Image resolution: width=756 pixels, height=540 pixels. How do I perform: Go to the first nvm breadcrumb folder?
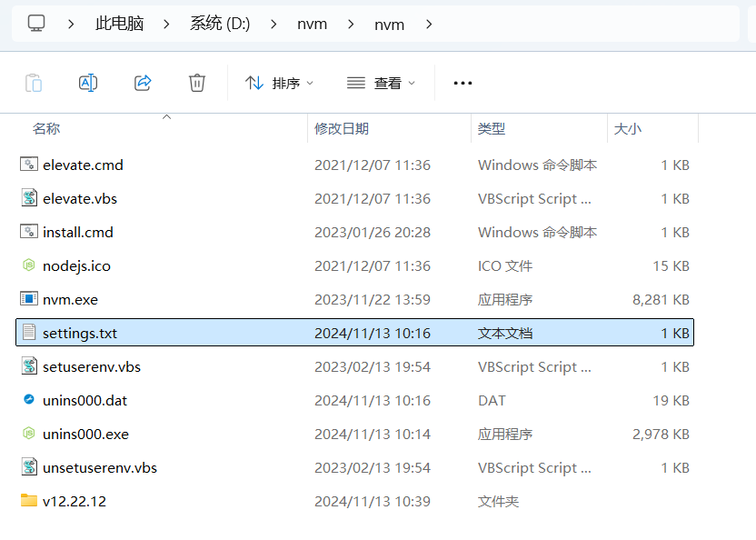click(x=312, y=25)
